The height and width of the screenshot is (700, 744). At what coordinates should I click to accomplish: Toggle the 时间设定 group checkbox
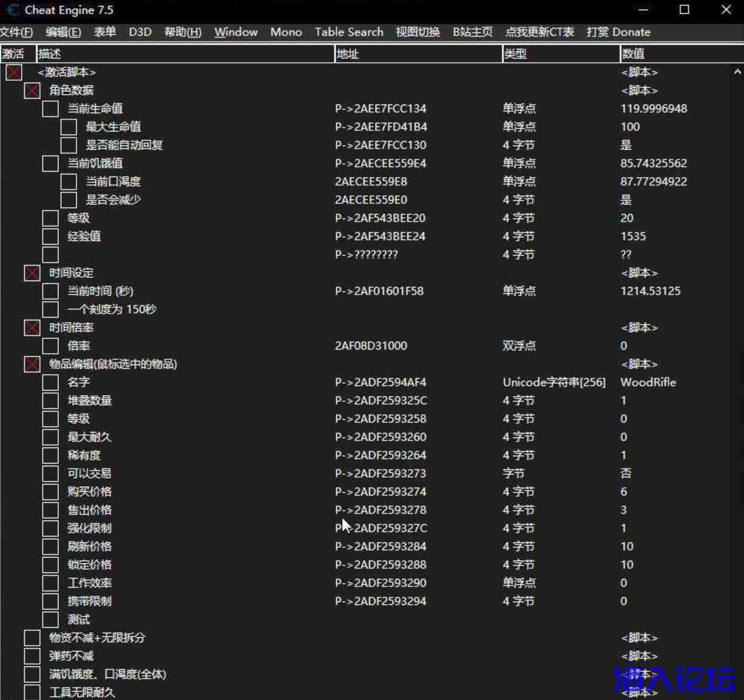32,273
